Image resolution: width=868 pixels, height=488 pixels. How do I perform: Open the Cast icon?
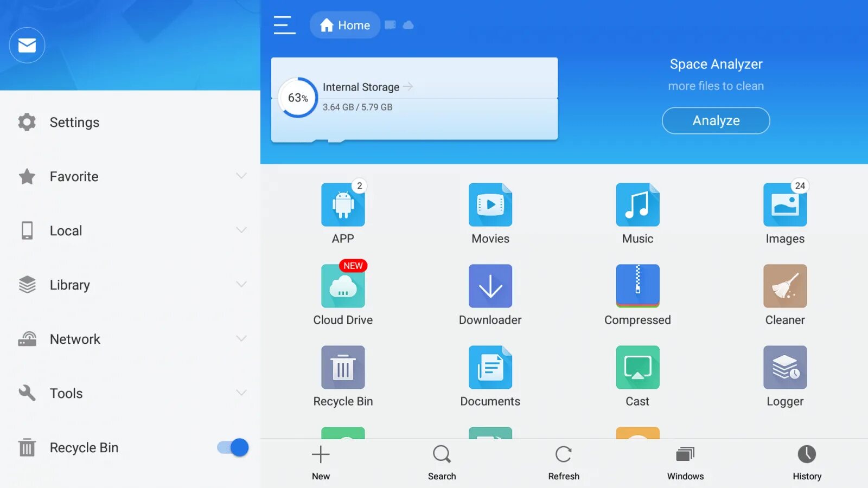pos(638,368)
